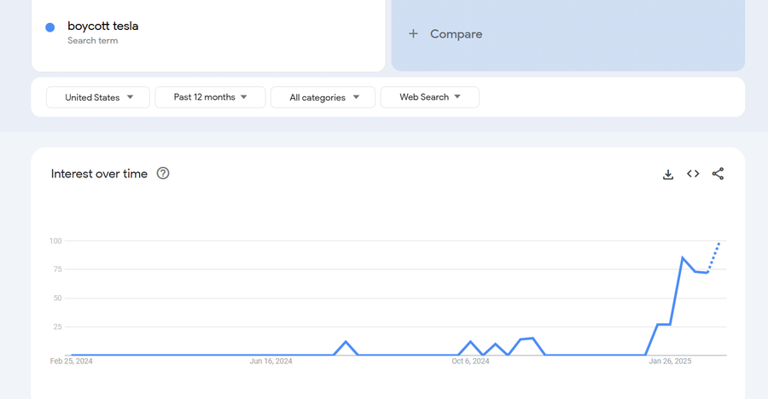Click the Compare search term box
The width and height of the screenshot is (768, 399).
568,35
